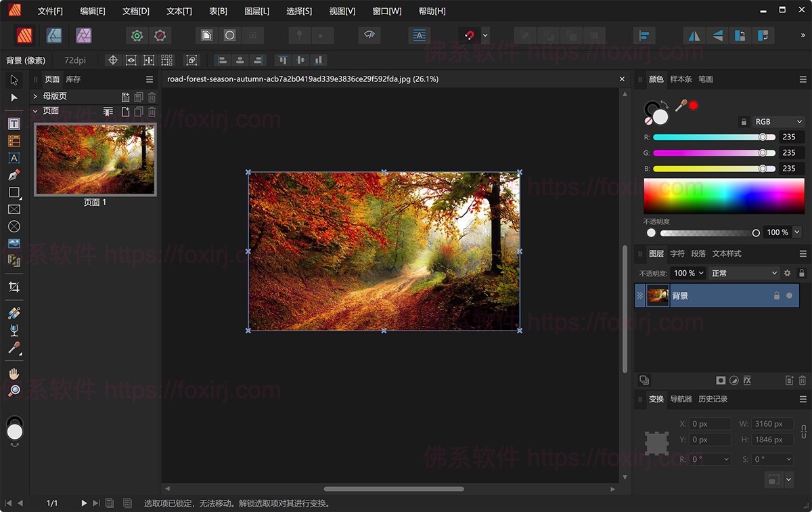Toggle the 背景 layer visibility dot
Screen dimensions: 812x512
click(790, 295)
